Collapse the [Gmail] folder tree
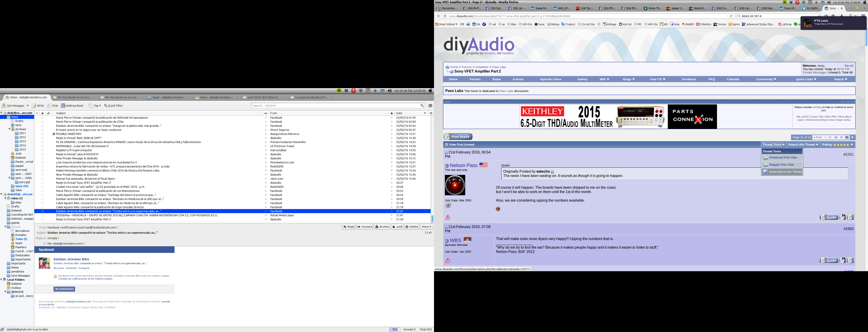Screen dimensions: 868x332 [5, 227]
